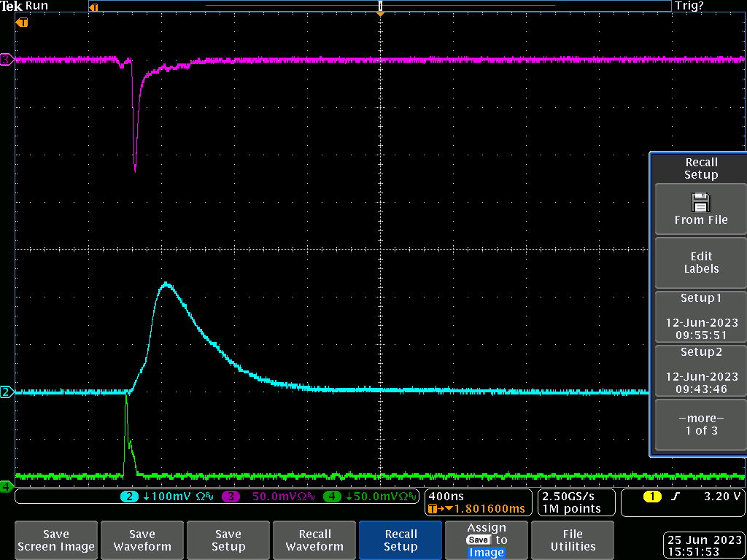Screen dimensions: 747x560
Task: Select the channel 4 badge in readout
Action: point(333,497)
